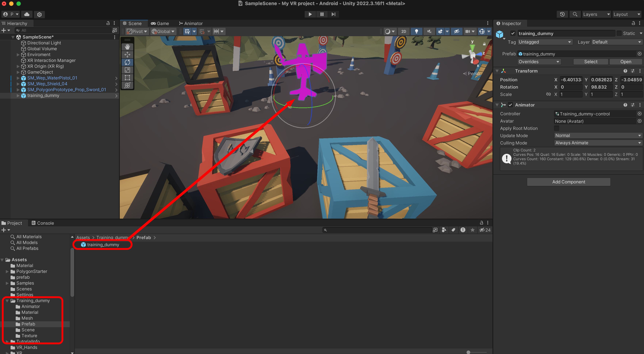Image resolution: width=644 pixels, height=354 pixels.
Task: Select the Hand view tool
Action: (x=127, y=47)
